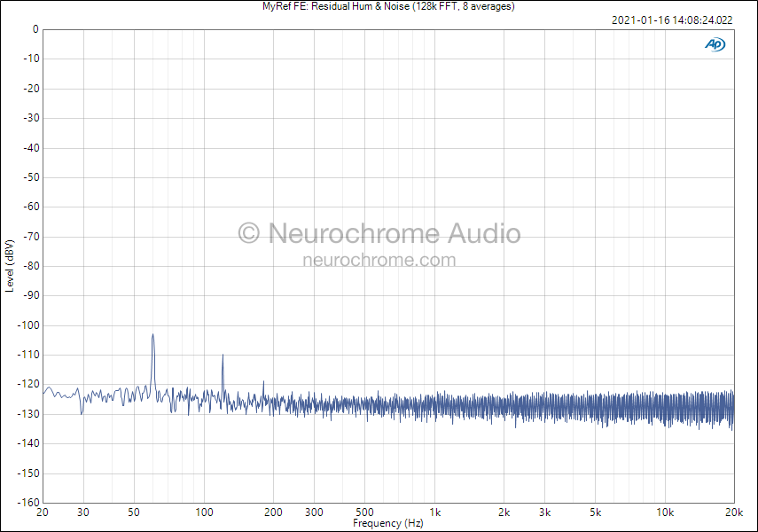Screen dimensions: 758x532
Task: Click the x-axis tick label '300'
Action: point(314,512)
